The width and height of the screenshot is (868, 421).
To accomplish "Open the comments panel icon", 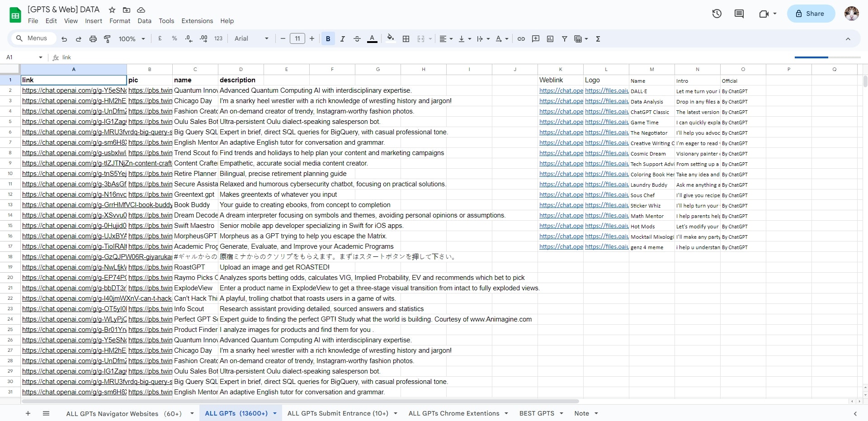I will tap(739, 14).
